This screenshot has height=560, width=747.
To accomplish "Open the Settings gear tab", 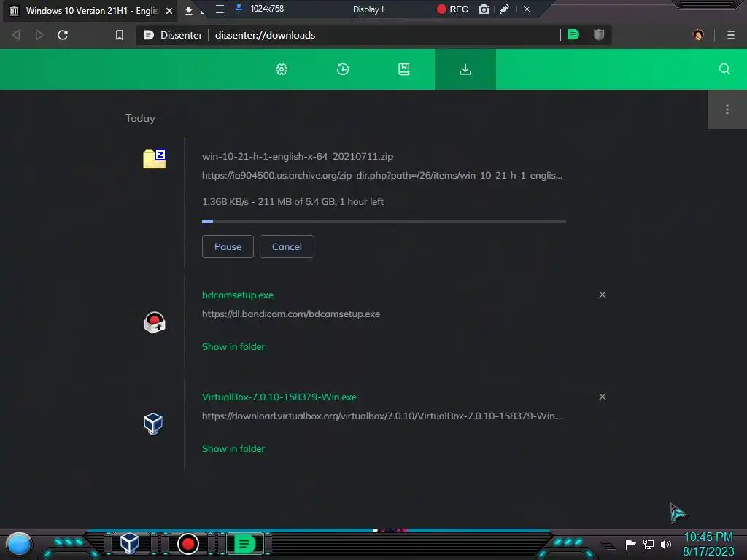I will coord(282,69).
